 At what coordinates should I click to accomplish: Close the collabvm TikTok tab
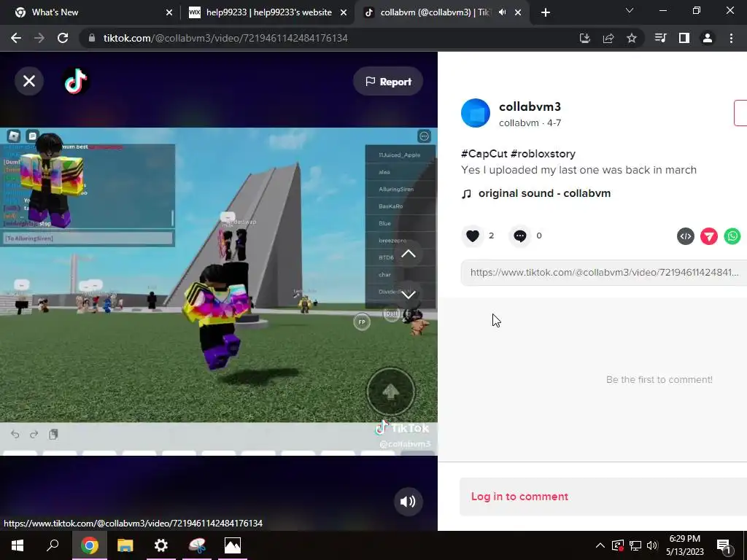519,13
